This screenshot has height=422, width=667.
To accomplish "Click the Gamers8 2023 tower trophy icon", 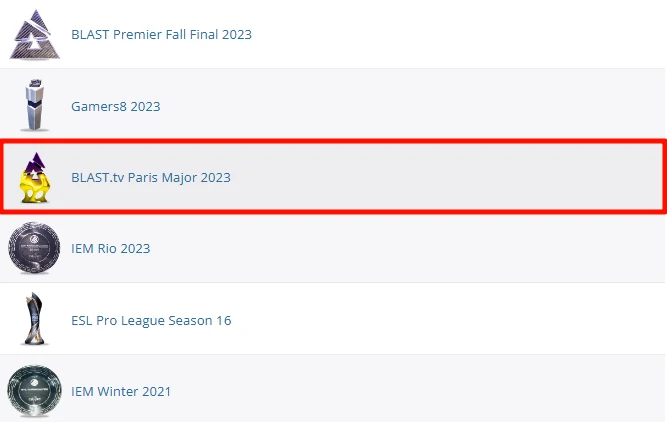I will click(34, 105).
